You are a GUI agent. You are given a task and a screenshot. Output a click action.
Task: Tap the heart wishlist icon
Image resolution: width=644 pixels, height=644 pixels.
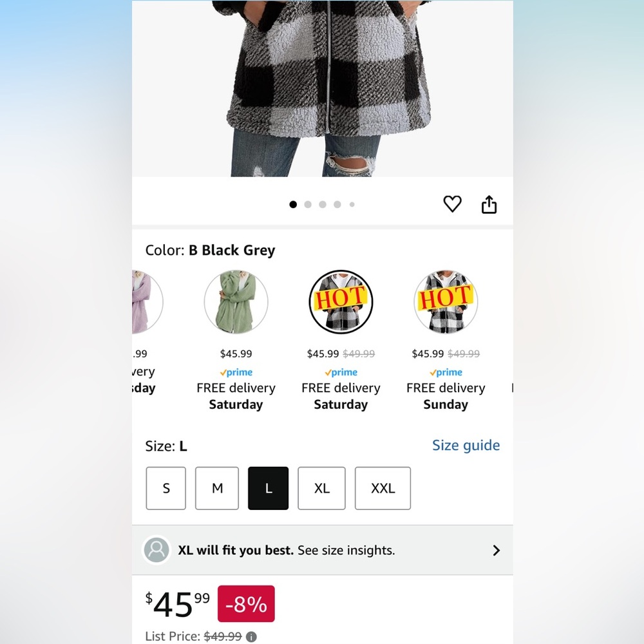(x=452, y=204)
